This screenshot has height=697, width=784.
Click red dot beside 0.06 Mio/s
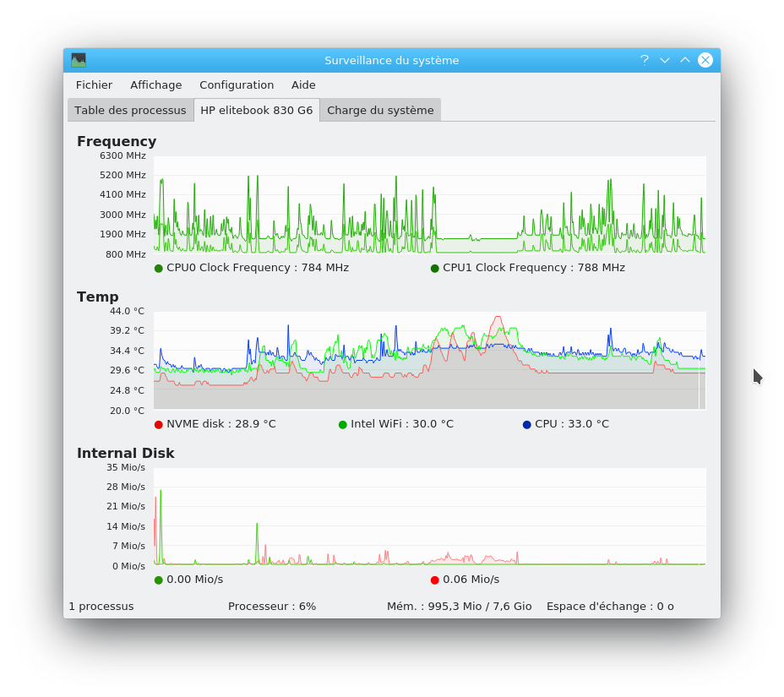coord(434,580)
